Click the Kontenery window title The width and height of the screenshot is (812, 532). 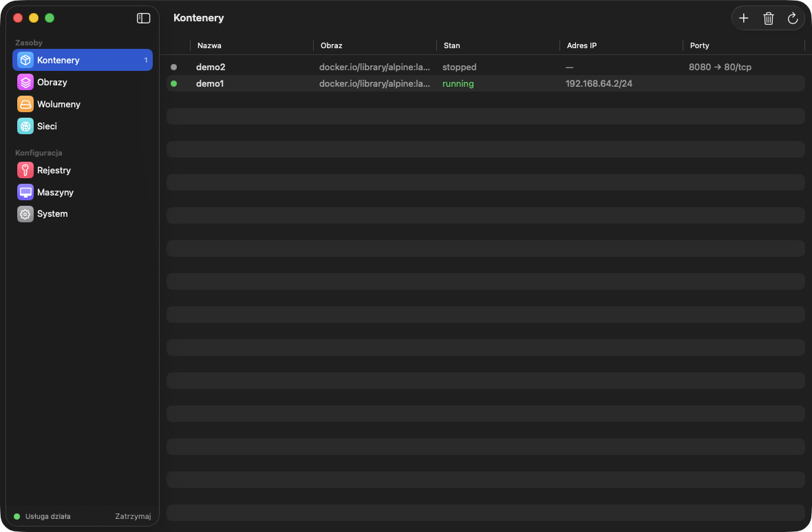pyautogui.click(x=199, y=18)
